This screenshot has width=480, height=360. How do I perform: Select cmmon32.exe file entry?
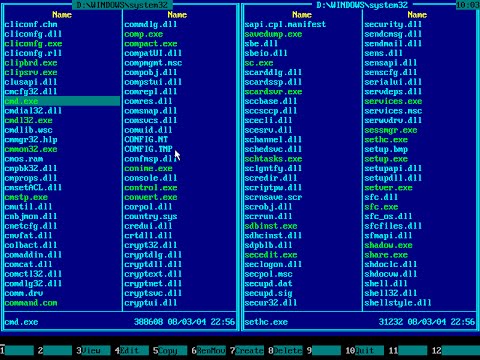[31, 149]
